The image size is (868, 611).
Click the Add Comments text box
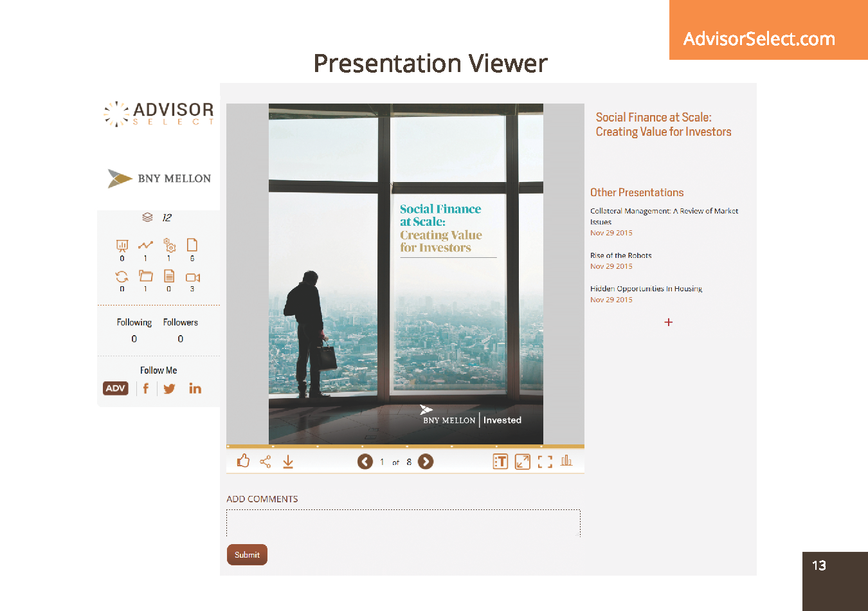(x=403, y=523)
